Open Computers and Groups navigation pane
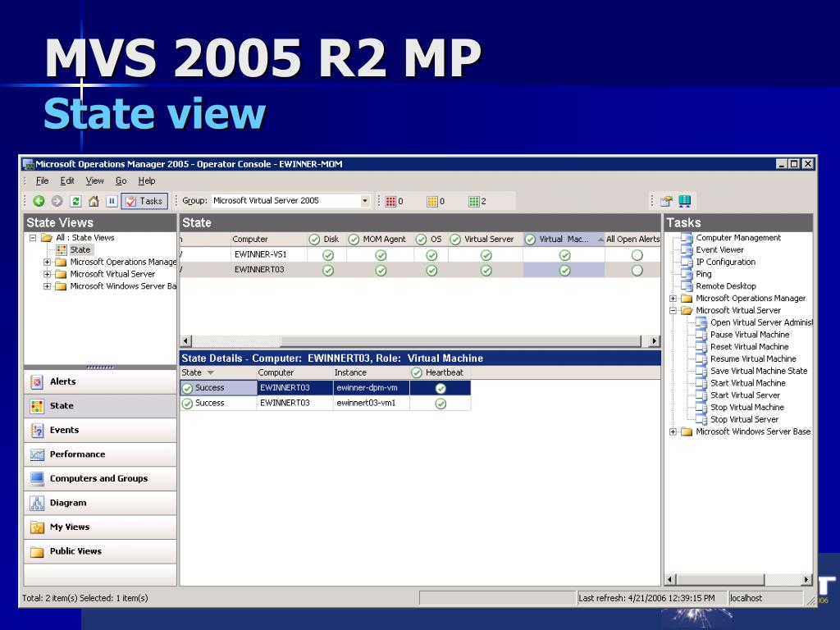840x630 pixels. pyautogui.click(x=100, y=478)
